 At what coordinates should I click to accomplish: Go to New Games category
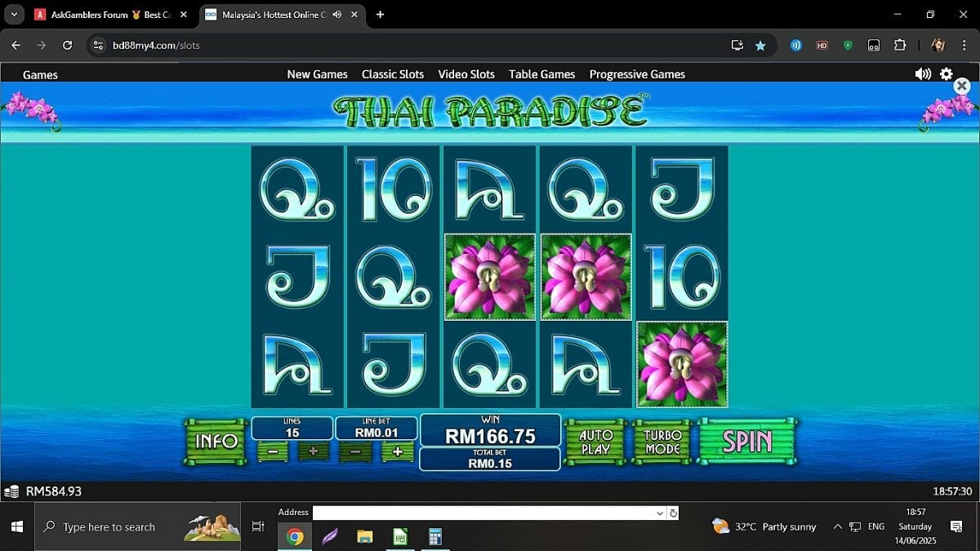pos(317,74)
